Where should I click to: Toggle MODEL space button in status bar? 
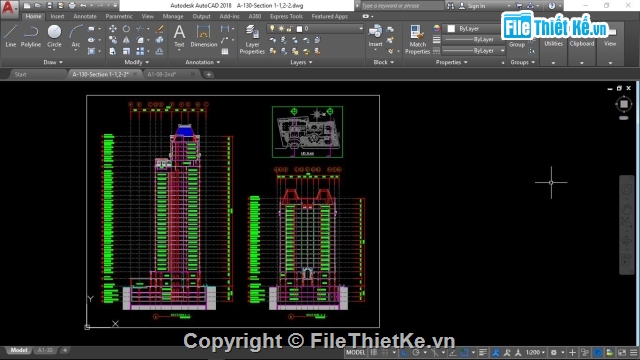pyautogui.click(x=356, y=352)
